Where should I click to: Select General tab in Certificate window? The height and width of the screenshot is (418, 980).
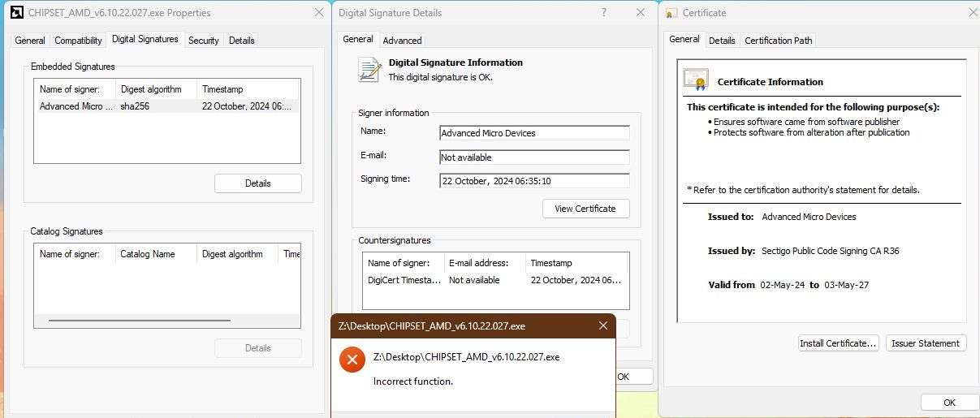tap(684, 38)
